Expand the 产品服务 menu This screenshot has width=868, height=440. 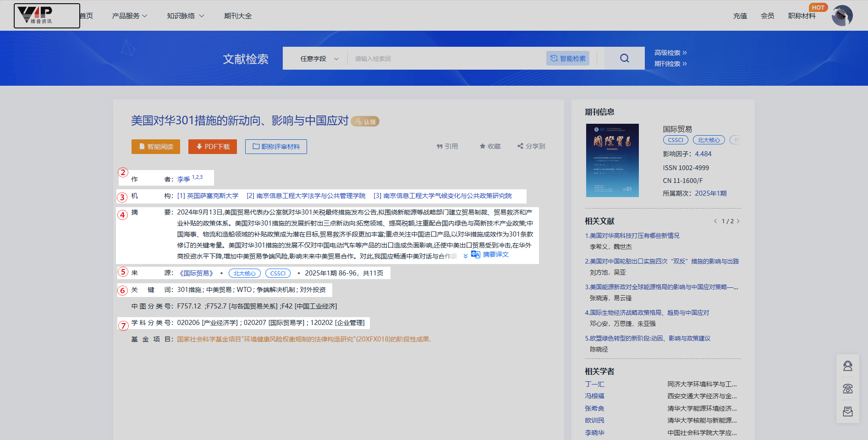[x=130, y=16]
